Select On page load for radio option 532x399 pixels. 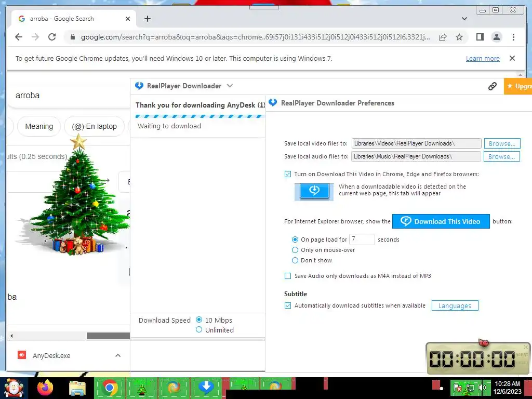coord(295,240)
